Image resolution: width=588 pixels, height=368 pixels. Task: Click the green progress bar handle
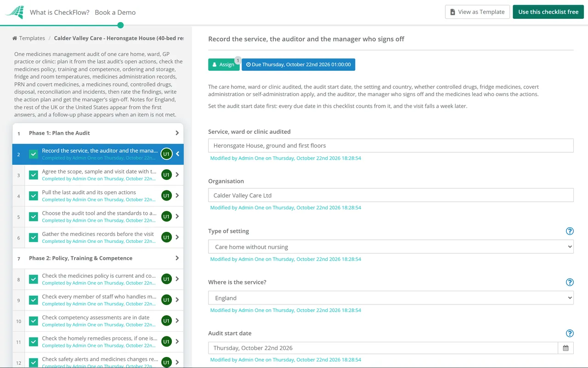pyautogui.click(x=120, y=25)
